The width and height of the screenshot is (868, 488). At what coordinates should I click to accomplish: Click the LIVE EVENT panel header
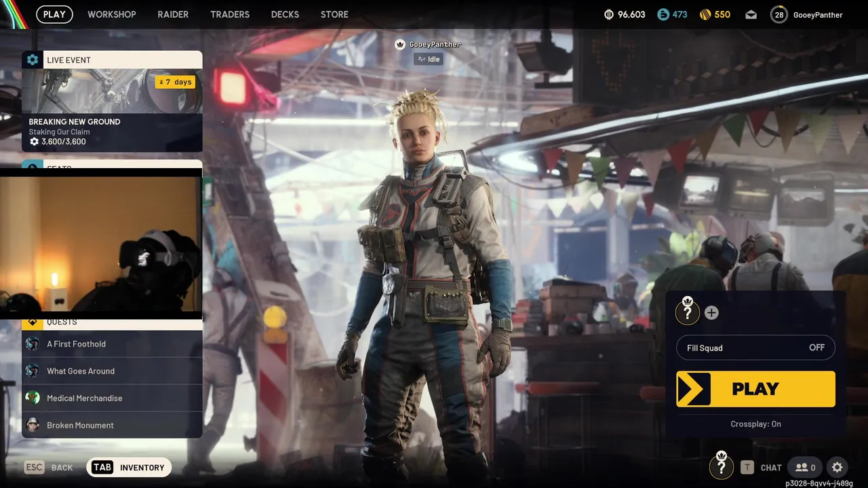[112, 60]
